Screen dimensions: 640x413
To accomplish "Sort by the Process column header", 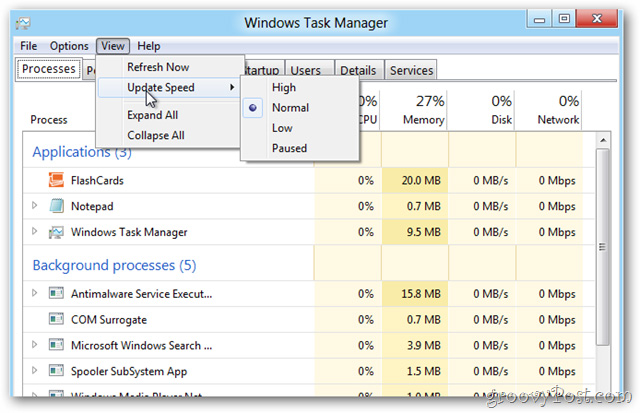I will tap(49, 120).
